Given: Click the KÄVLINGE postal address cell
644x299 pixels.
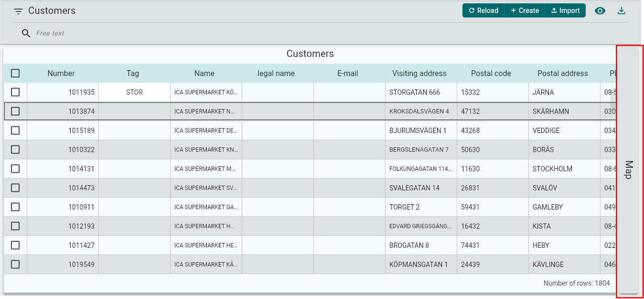Looking at the screenshot, I should (x=564, y=264).
